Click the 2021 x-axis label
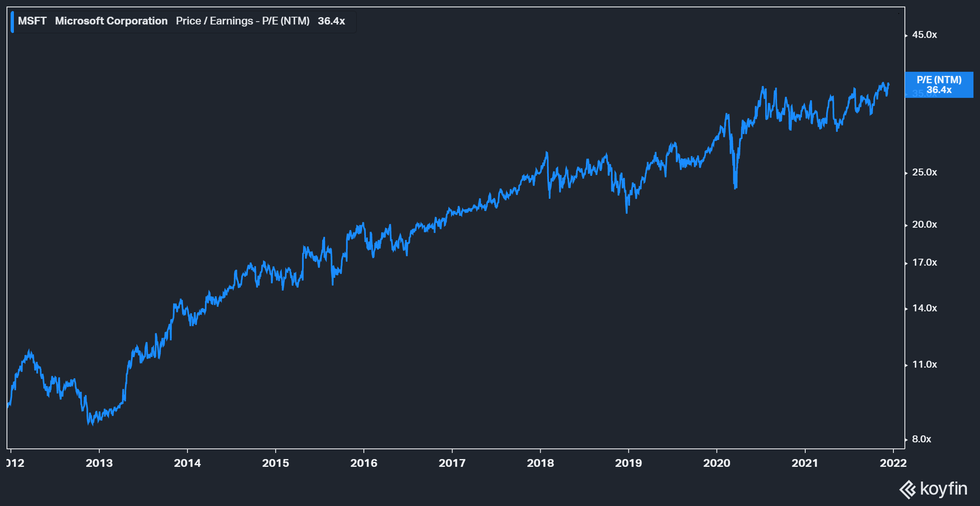The width and height of the screenshot is (980, 506). pyautogui.click(x=805, y=463)
